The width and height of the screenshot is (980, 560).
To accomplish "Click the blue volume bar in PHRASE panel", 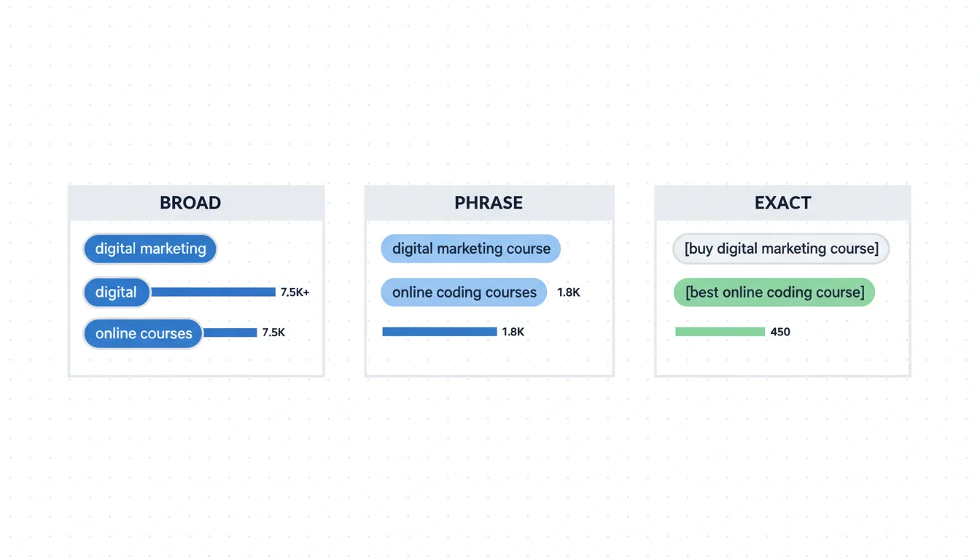I will click(440, 332).
